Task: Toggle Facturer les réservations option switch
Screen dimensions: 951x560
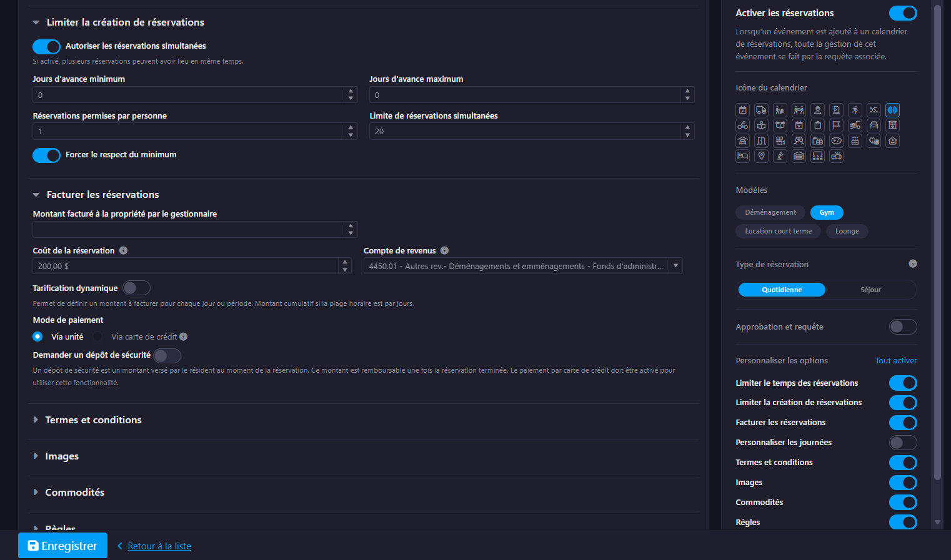Action: [903, 423]
